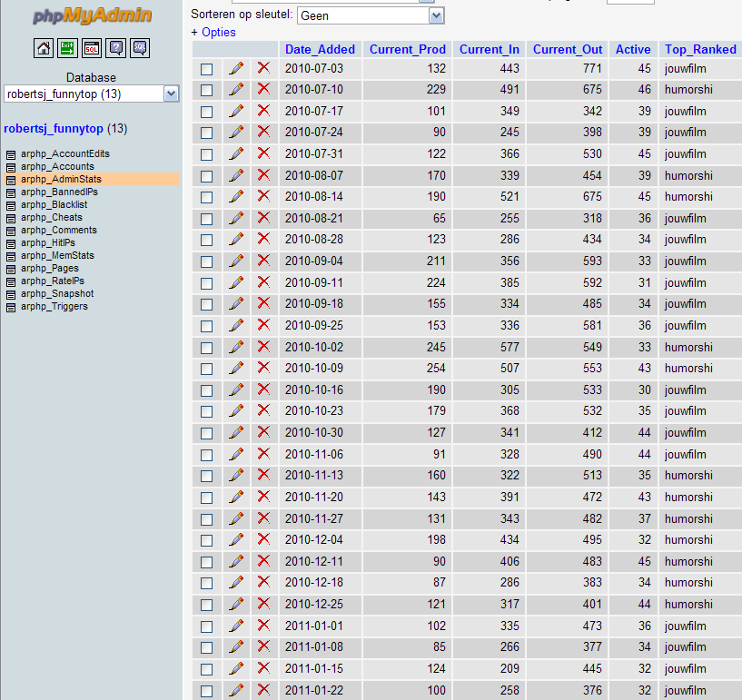Viewport: 742px width, 700px height.
Task: Check the 2011-01-01 row checkbox
Action: (x=207, y=626)
